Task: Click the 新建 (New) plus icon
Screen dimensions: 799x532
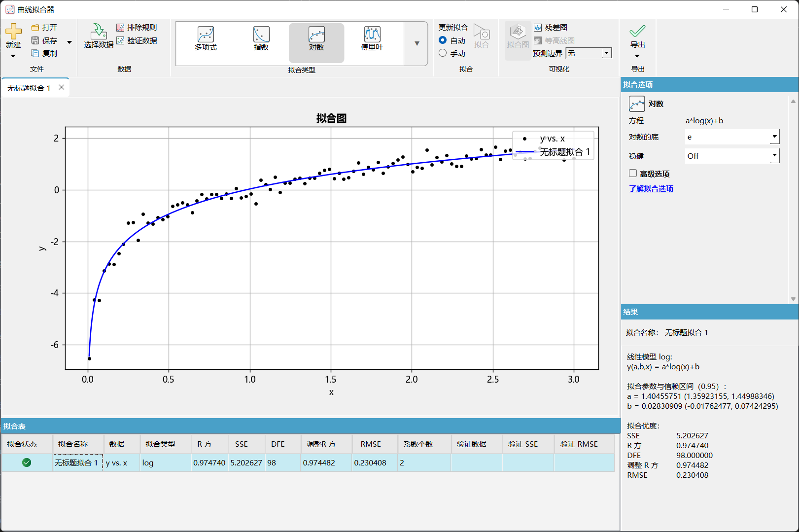Action: 13,32
